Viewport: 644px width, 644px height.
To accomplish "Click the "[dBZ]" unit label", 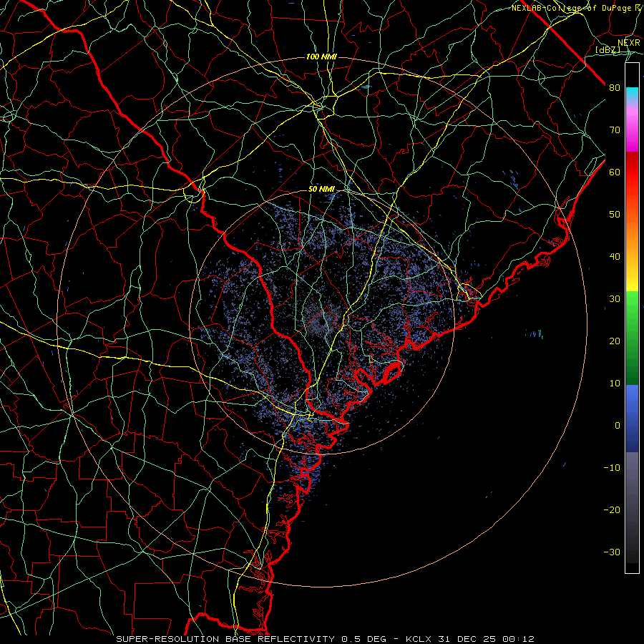I will click(608, 49).
